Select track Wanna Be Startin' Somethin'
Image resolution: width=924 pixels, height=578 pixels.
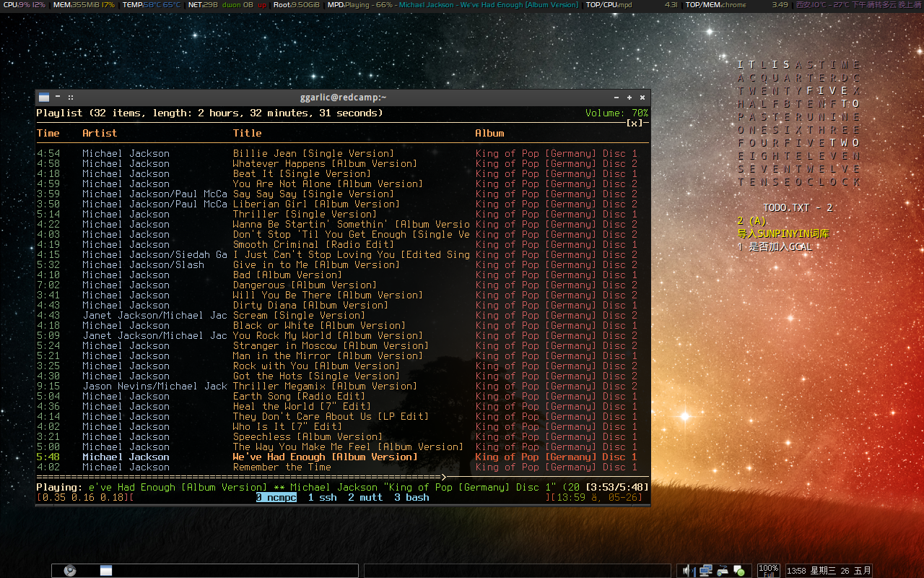351,224
